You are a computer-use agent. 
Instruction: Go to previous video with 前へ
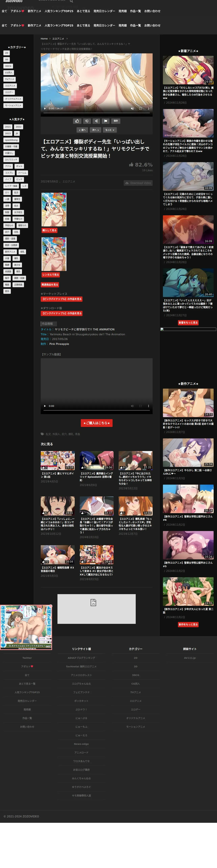tap(82, 130)
